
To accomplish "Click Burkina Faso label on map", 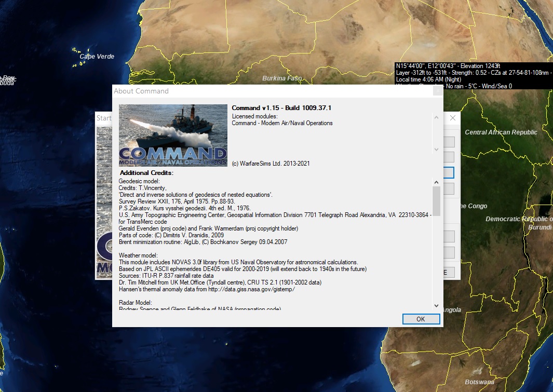I will tap(282, 78).
